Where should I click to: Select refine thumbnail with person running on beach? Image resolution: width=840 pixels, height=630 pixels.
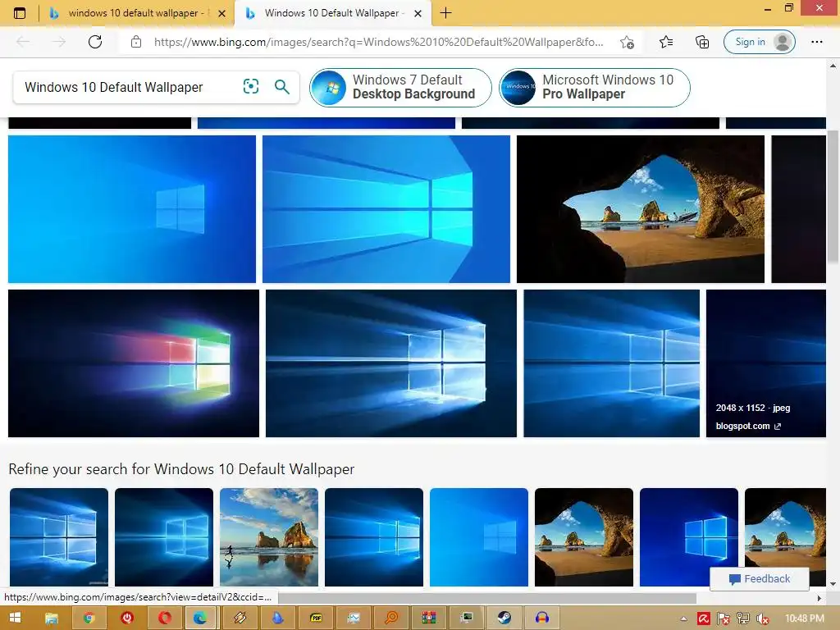tap(269, 536)
